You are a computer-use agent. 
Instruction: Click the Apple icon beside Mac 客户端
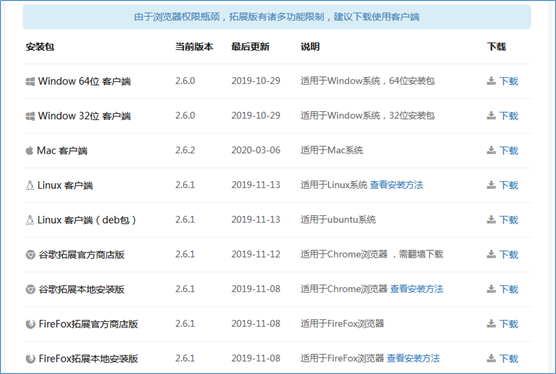[29, 151]
